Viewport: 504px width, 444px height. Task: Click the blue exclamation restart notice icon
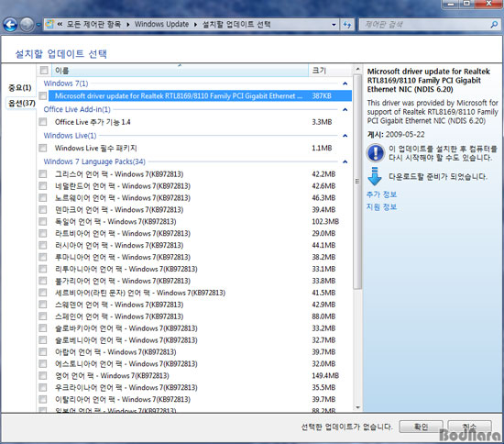(375, 152)
